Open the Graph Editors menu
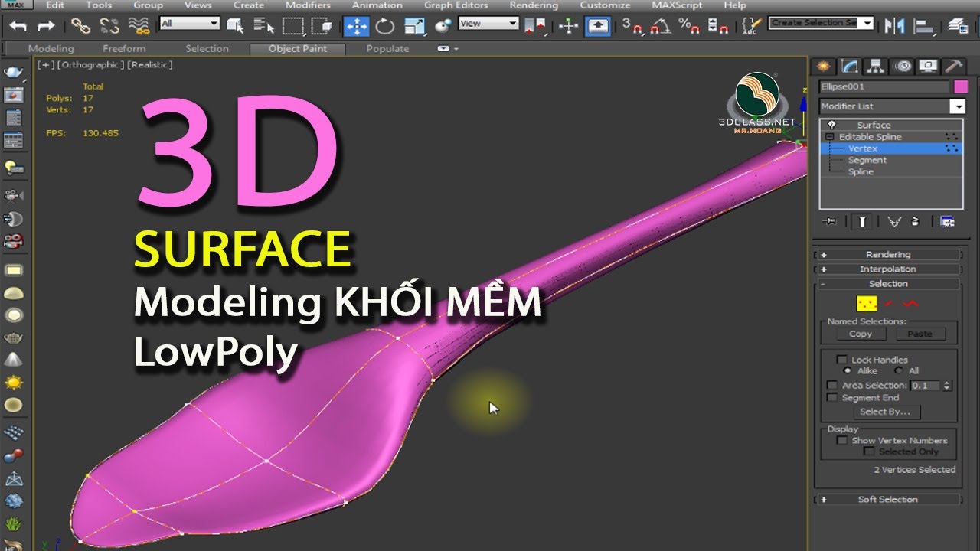 [456, 5]
